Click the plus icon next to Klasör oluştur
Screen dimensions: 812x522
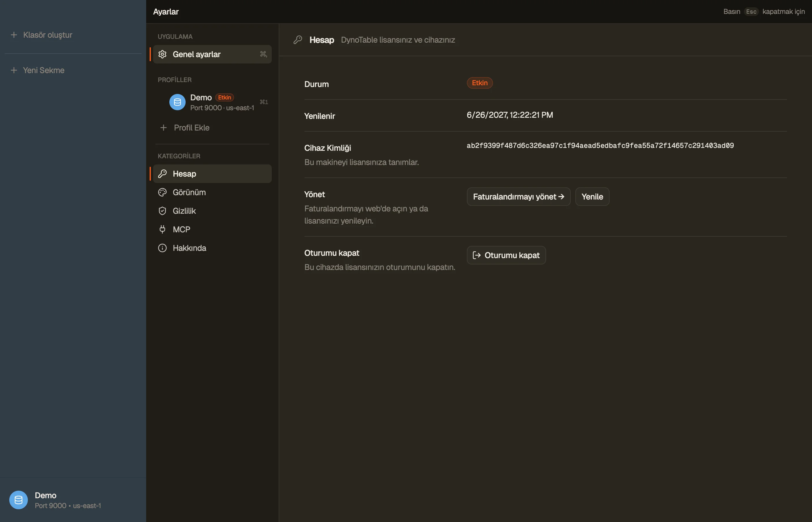14,35
